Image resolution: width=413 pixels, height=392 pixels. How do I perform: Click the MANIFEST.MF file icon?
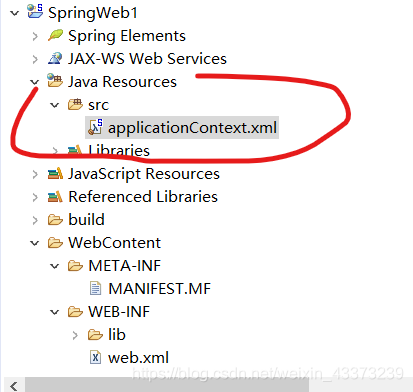(96, 288)
